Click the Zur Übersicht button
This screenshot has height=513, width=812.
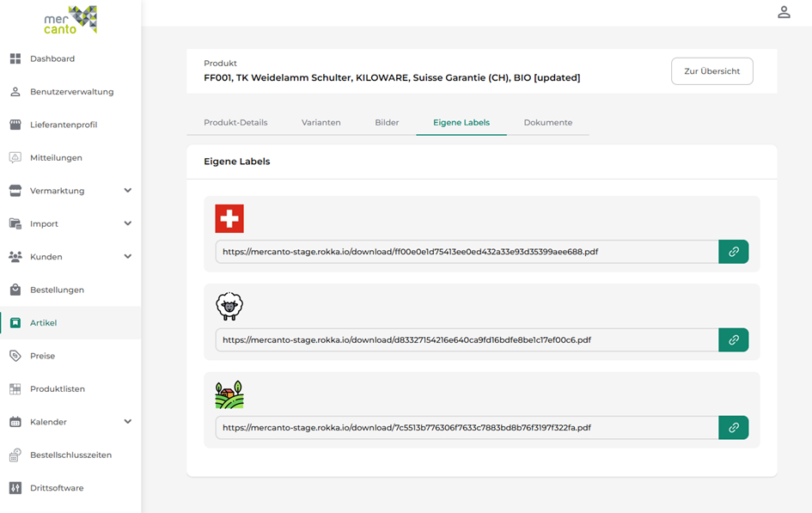tap(711, 71)
